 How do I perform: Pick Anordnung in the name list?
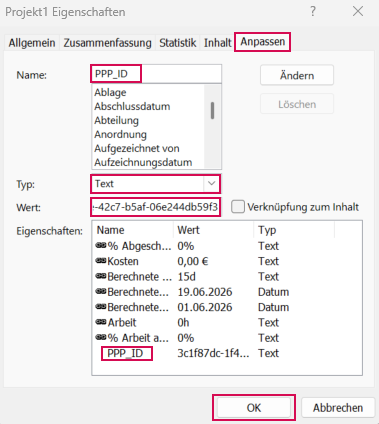point(120,134)
